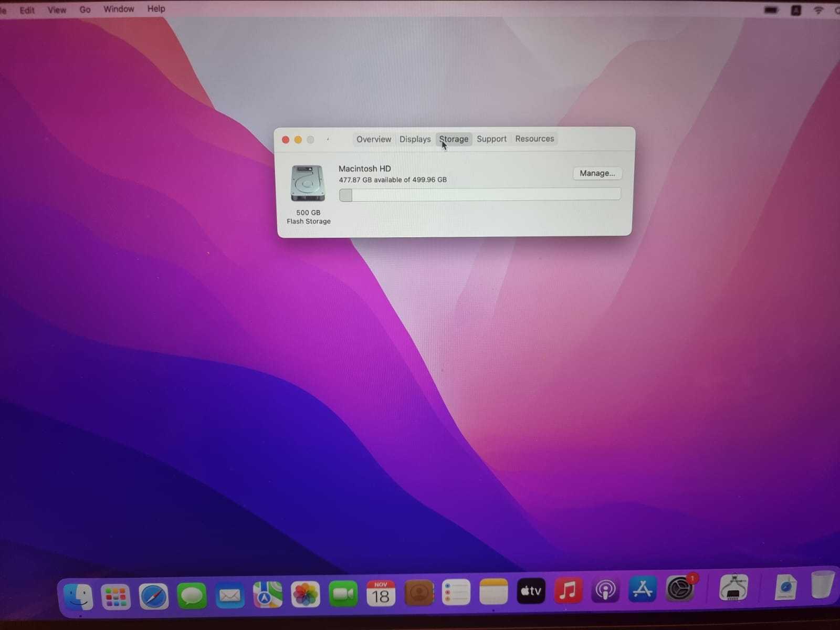Switch to the Overview tab

click(x=373, y=139)
